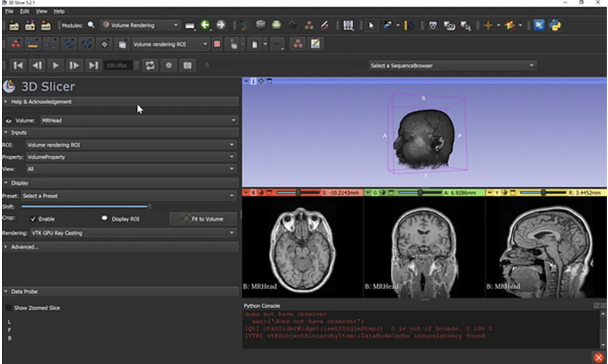Toggle the Enable crop checkbox
The image size is (608, 364).
click(x=33, y=219)
